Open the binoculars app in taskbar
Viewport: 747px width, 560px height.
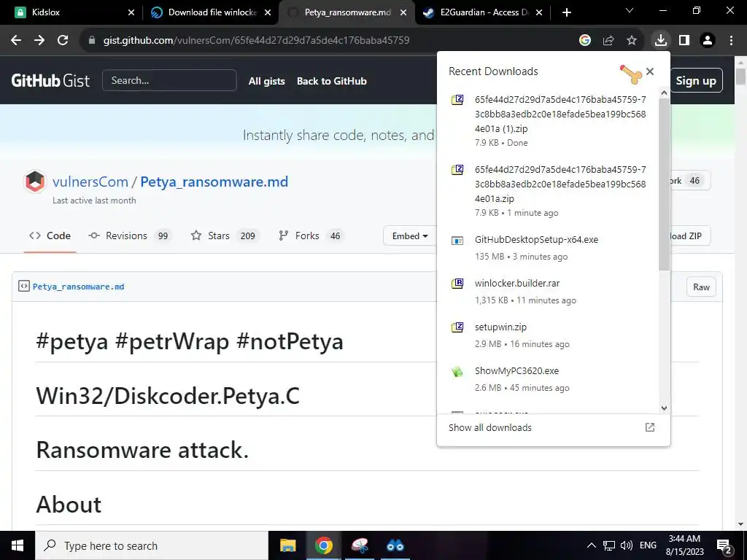coord(395,545)
